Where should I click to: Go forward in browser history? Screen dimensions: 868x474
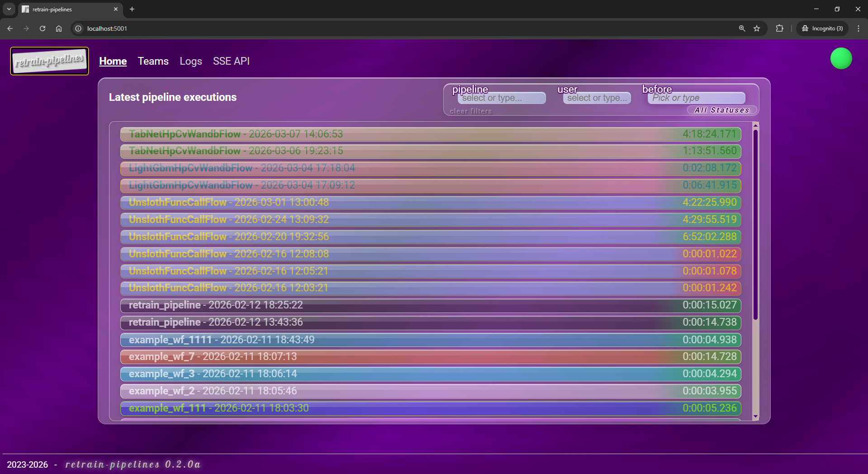click(x=26, y=28)
